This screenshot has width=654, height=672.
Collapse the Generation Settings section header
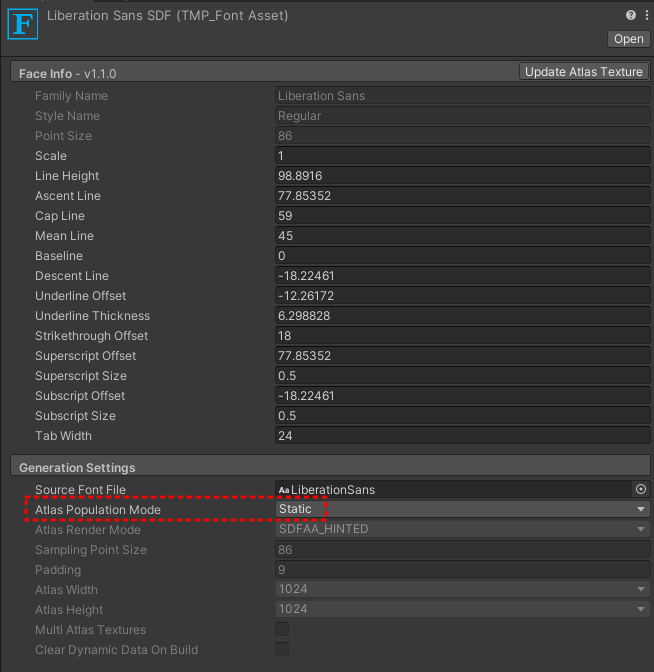(x=330, y=467)
